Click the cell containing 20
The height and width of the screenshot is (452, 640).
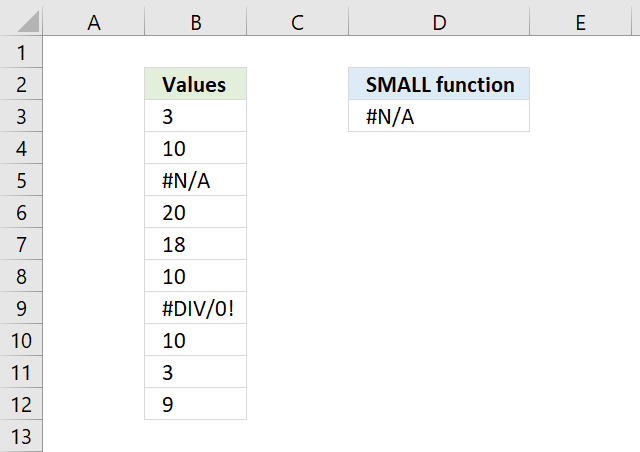click(x=196, y=212)
